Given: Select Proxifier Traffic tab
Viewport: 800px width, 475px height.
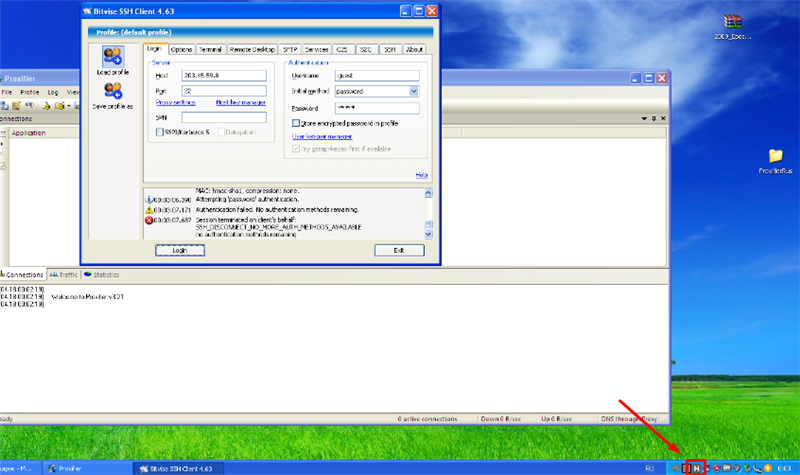Looking at the screenshot, I should [x=64, y=274].
